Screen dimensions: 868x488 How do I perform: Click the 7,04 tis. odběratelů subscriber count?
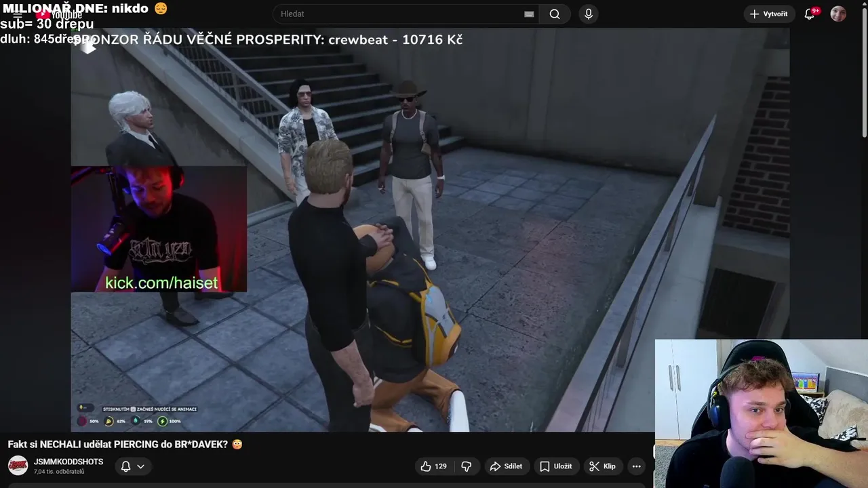pos(59,472)
